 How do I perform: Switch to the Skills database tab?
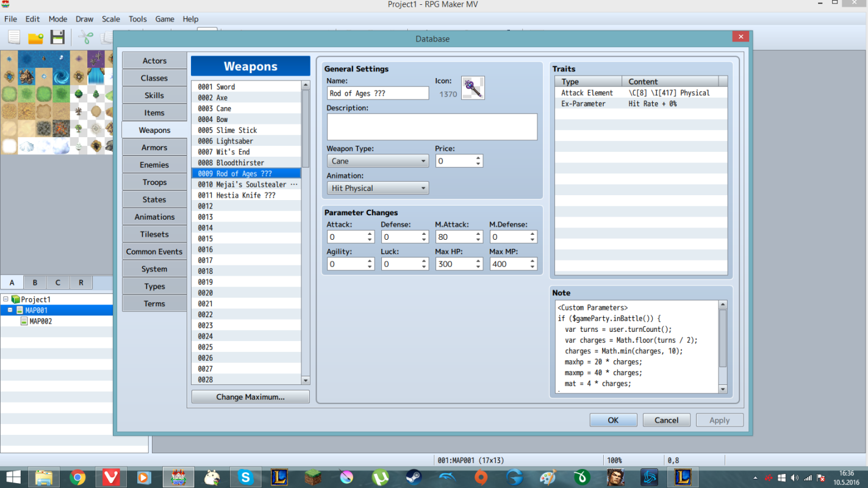154,95
